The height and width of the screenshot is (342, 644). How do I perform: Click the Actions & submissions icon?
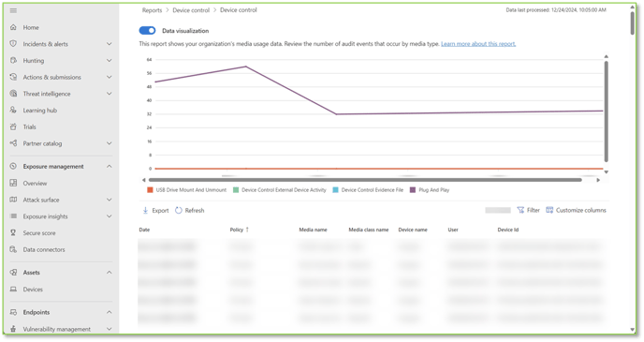13,77
